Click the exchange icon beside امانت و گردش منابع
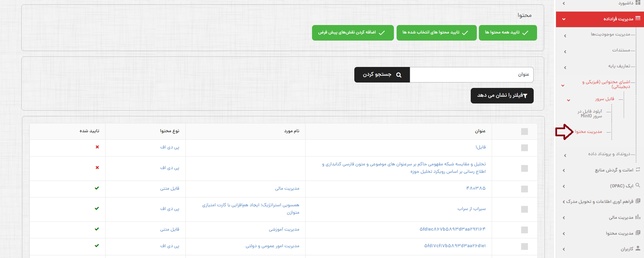This screenshot has height=258, width=644. [x=638, y=169]
